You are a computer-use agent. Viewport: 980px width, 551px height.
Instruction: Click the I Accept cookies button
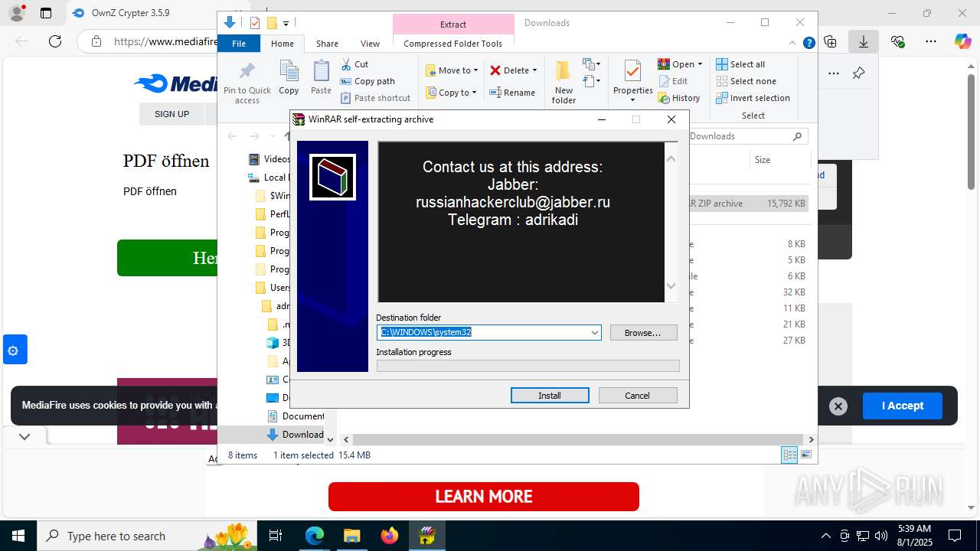pos(903,406)
